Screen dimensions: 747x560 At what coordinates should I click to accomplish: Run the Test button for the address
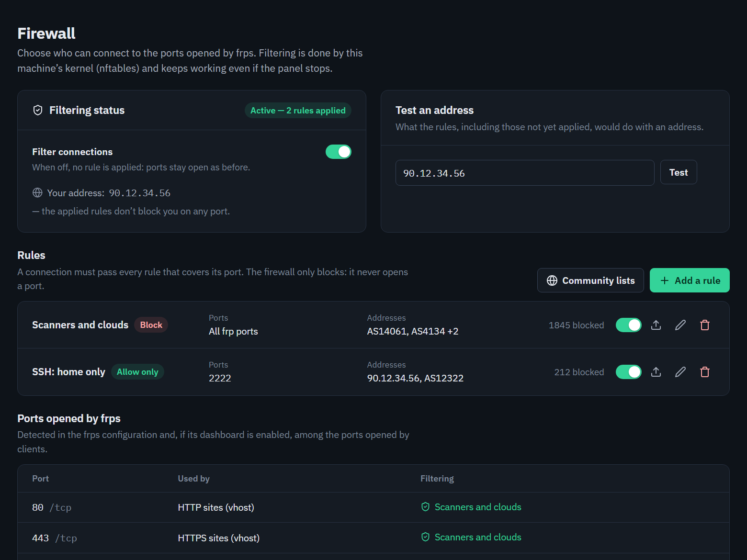click(x=679, y=172)
